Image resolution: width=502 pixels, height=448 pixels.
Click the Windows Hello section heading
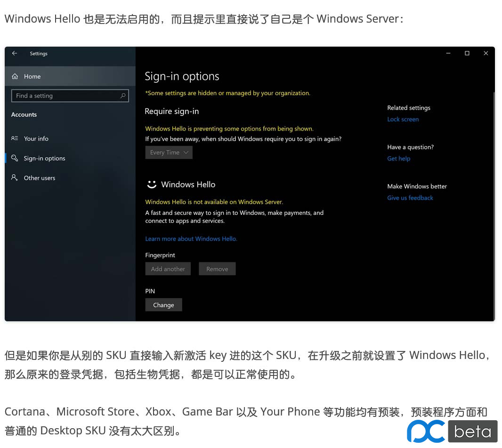[x=188, y=184]
